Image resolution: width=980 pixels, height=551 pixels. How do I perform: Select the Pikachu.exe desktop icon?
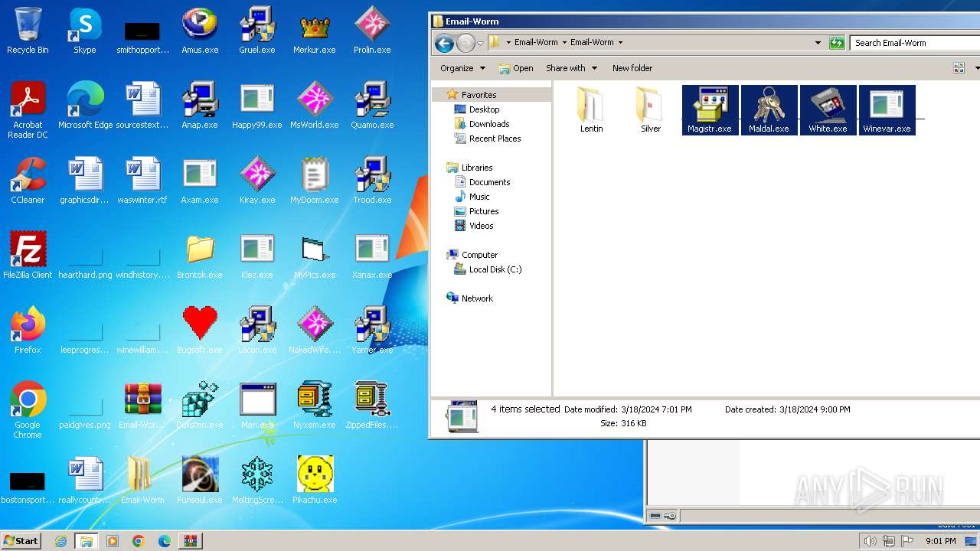tap(315, 481)
